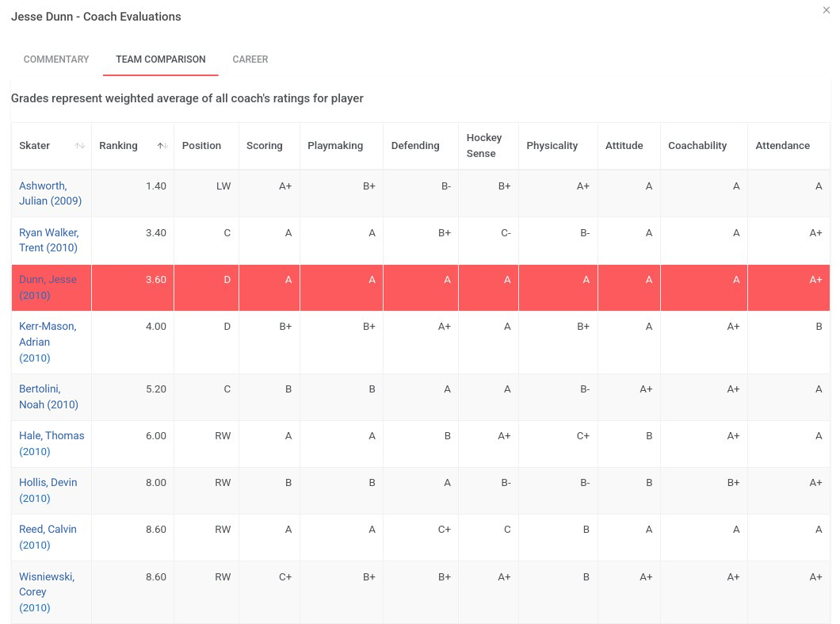Image resolution: width=840 pixels, height=624 pixels.
Task: Click Bertolini's A+ Attitude grade
Action: [646, 389]
